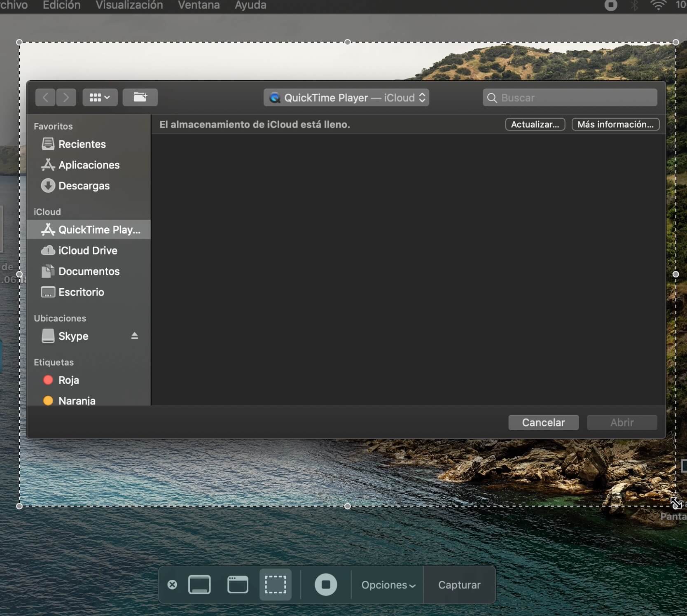Click the top-right selection handle
Viewport: 687px width, 616px height.
tap(676, 42)
